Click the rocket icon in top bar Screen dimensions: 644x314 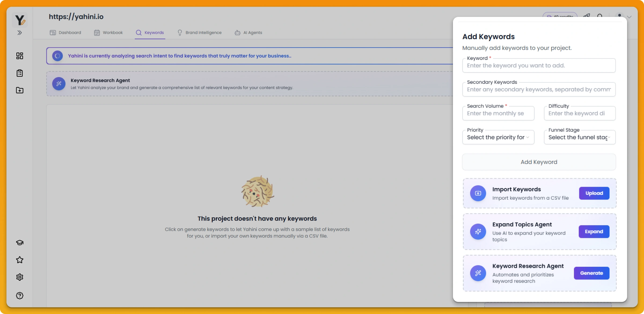(x=586, y=16)
